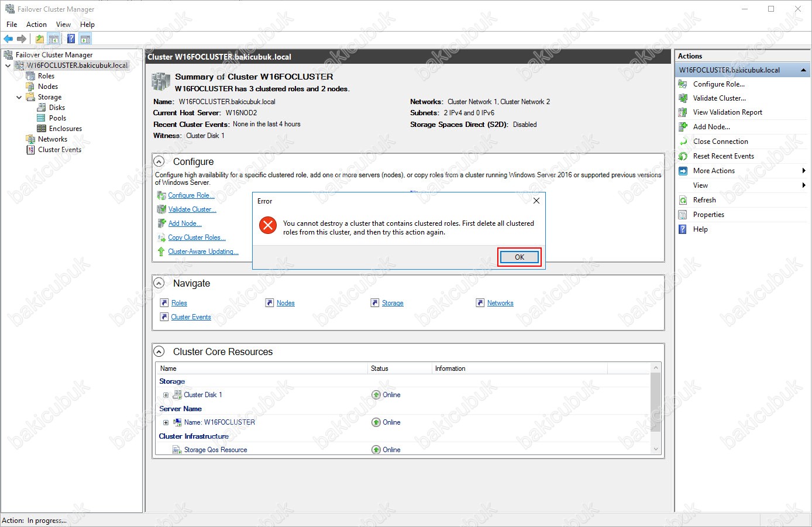
Task: Collapse the W16FOCLUSTER.bakicubuk.local tree node
Action: (8, 66)
